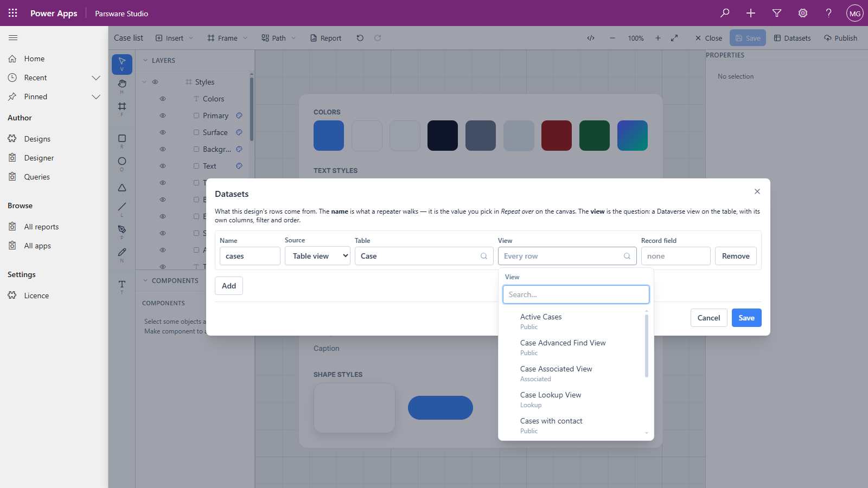
Task: Click the plus icon in purple header
Action: click(751, 13)
